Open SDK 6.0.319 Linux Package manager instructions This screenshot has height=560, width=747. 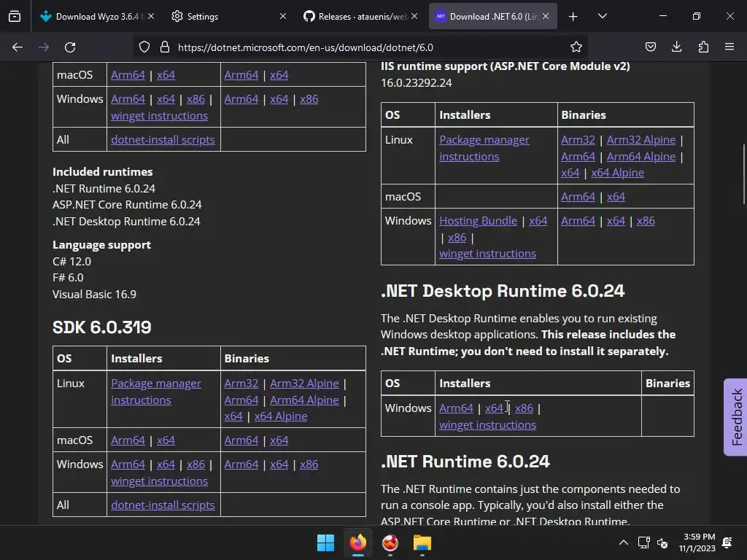(156, 392)
